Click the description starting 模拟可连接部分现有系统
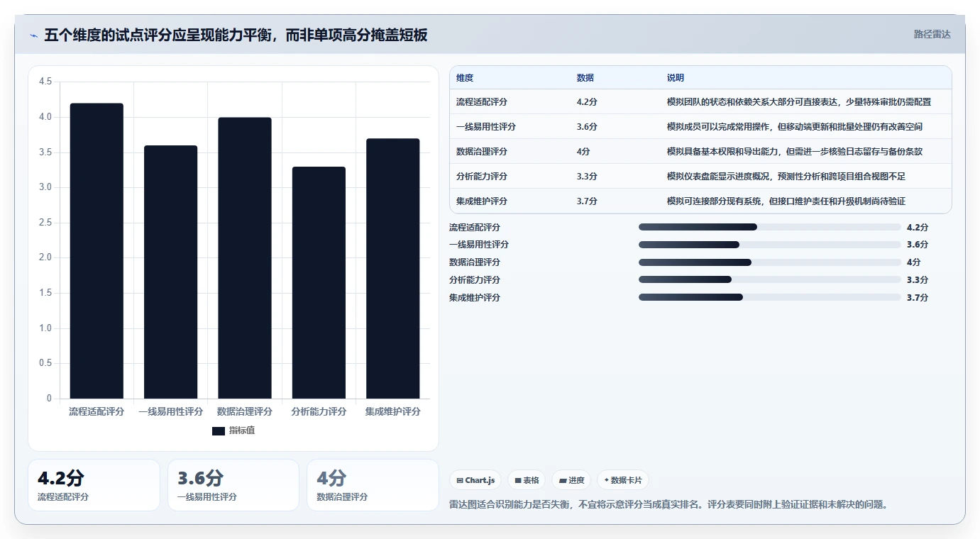 786,201
